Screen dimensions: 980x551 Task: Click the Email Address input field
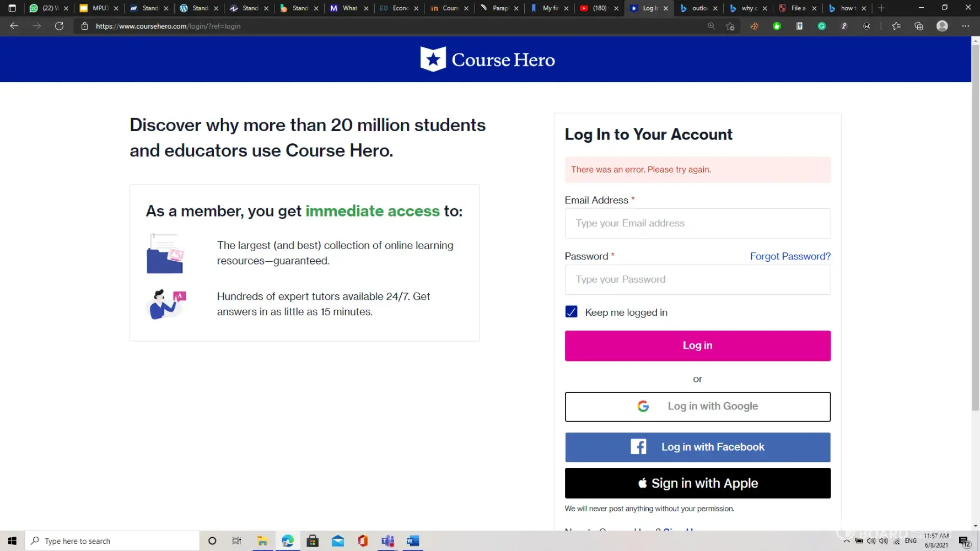tap(697, 223)
